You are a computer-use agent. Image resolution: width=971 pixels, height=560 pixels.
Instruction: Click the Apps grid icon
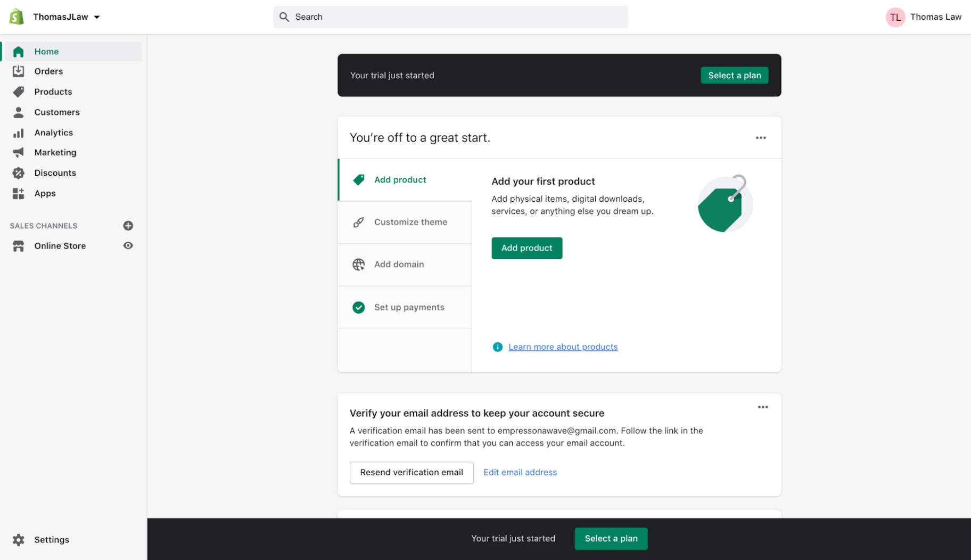[19, 194]
